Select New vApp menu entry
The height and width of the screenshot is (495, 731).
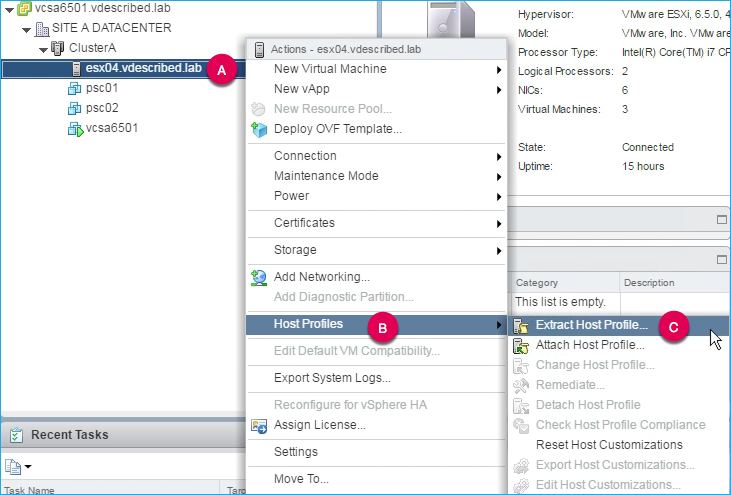coord(376,89)
